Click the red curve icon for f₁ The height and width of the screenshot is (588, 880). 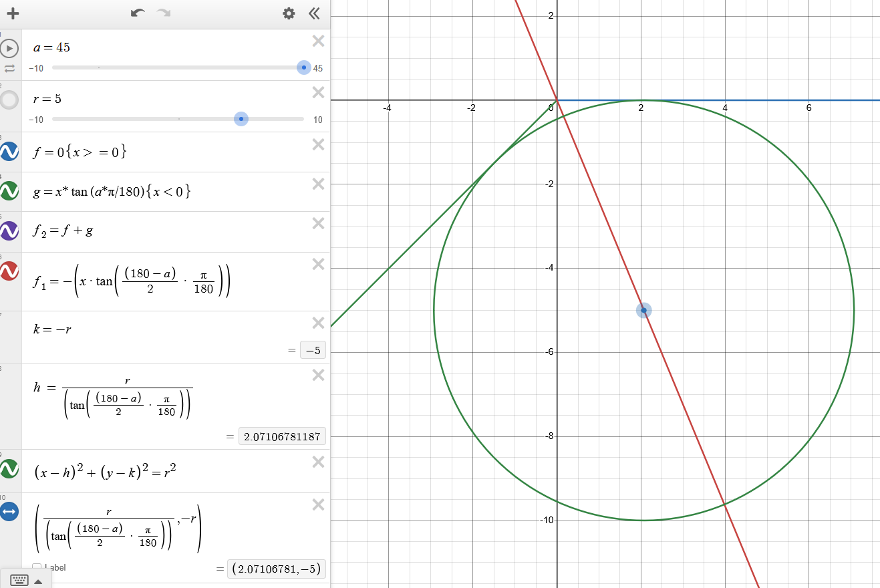pyautogui.click(x=9, y=271)
